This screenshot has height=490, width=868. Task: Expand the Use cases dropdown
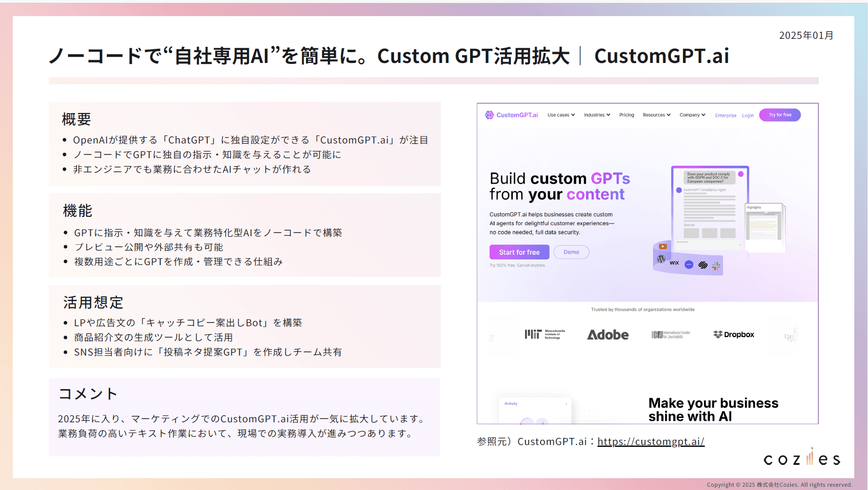(x=561, y=115)
